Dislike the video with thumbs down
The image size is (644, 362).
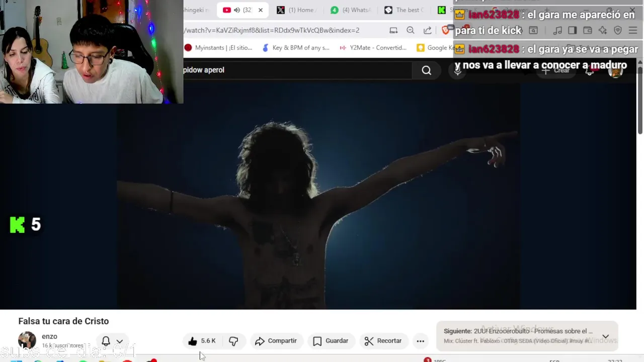[233, 341]
